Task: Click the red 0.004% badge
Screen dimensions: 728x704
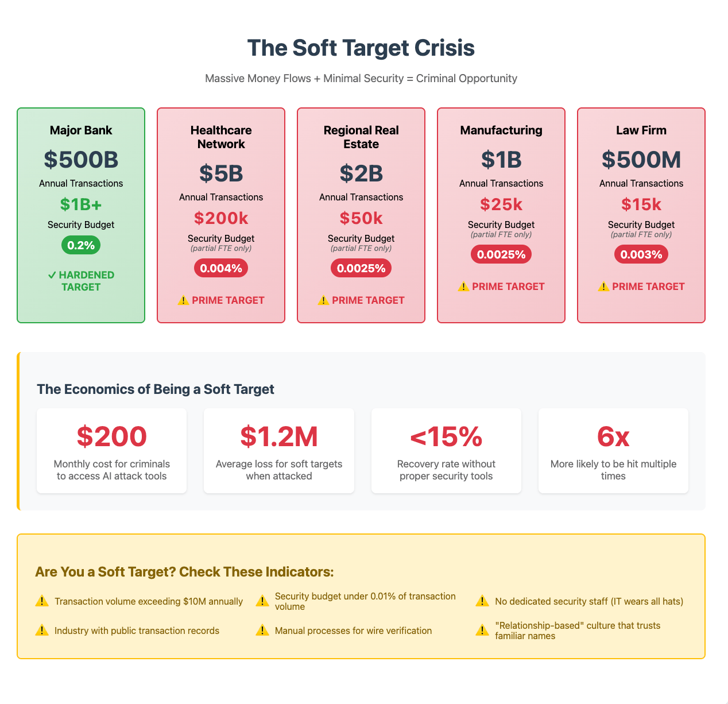Action: coord(221,268)
